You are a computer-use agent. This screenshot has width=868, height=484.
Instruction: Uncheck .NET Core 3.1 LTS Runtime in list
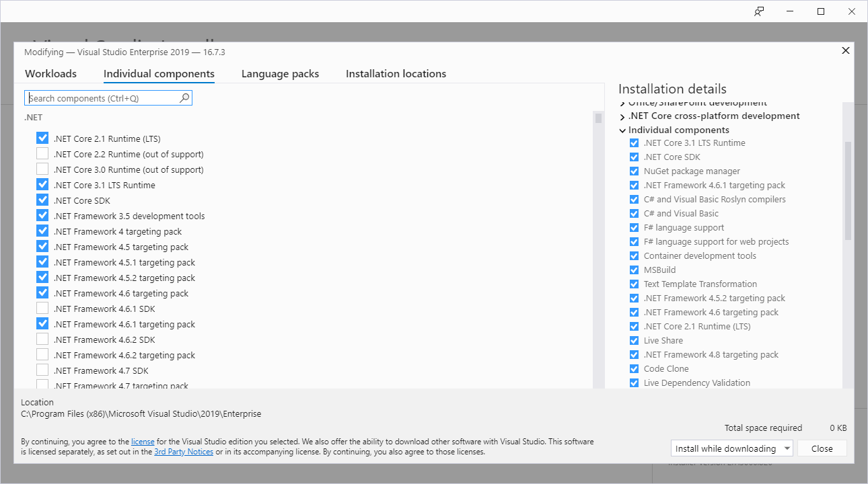point(42,185)
